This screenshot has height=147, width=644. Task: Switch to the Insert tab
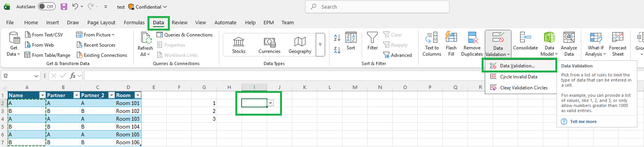point(52,22)
